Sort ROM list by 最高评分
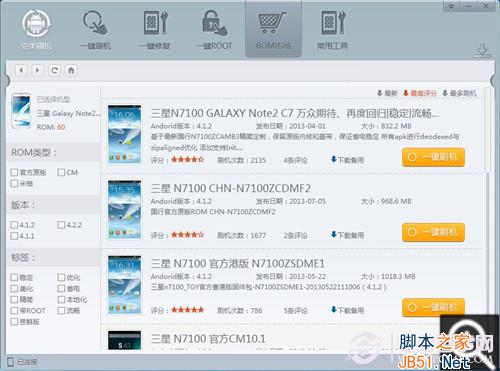Image resolution: width=500 pixels, height=371 pixels. 420,93
